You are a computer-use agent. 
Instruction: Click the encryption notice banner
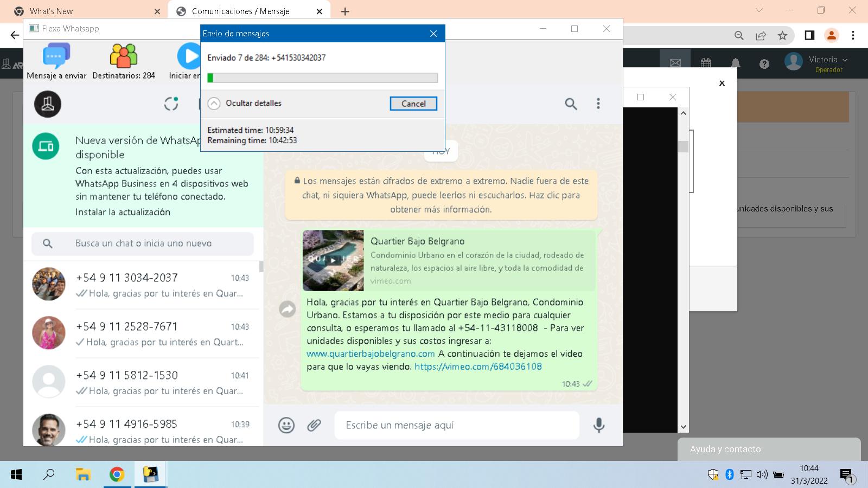[441, 195]
